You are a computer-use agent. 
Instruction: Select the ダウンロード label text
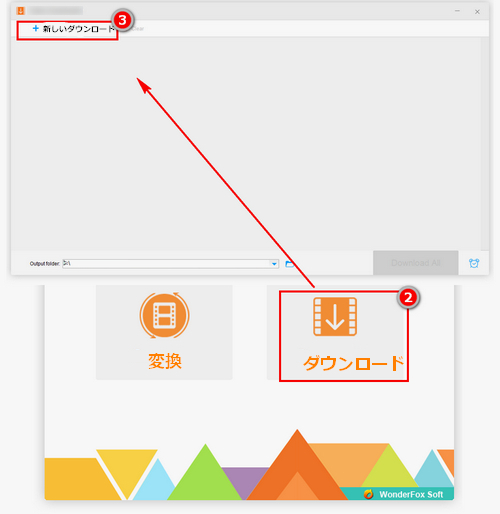click(x=354, y=363)
